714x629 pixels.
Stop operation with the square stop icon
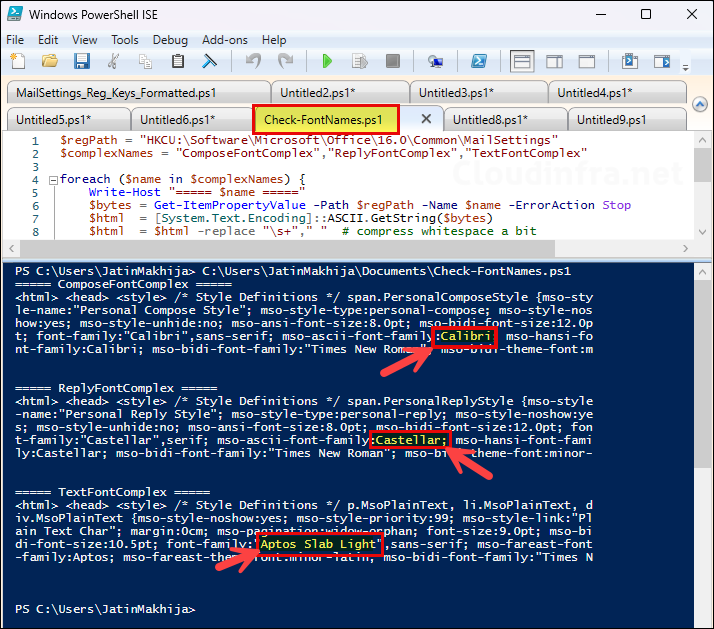393,61
